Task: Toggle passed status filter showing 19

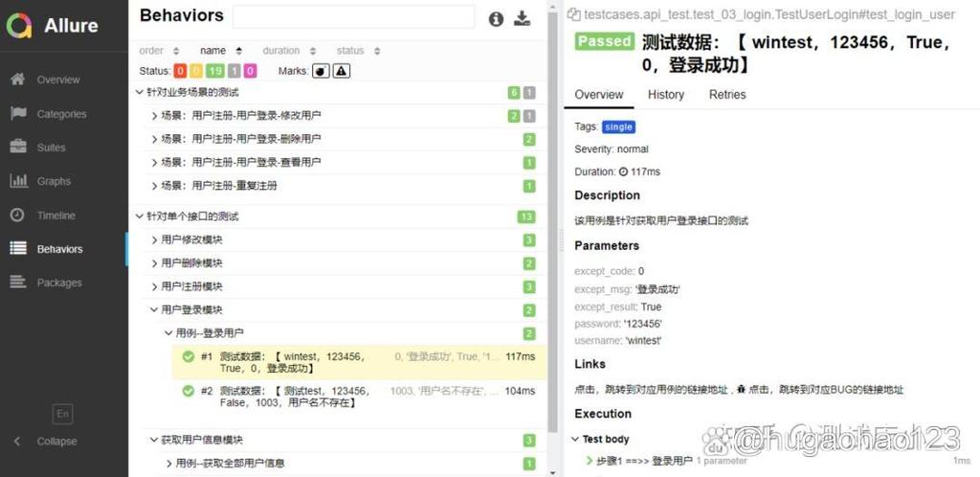Action: 215,71
